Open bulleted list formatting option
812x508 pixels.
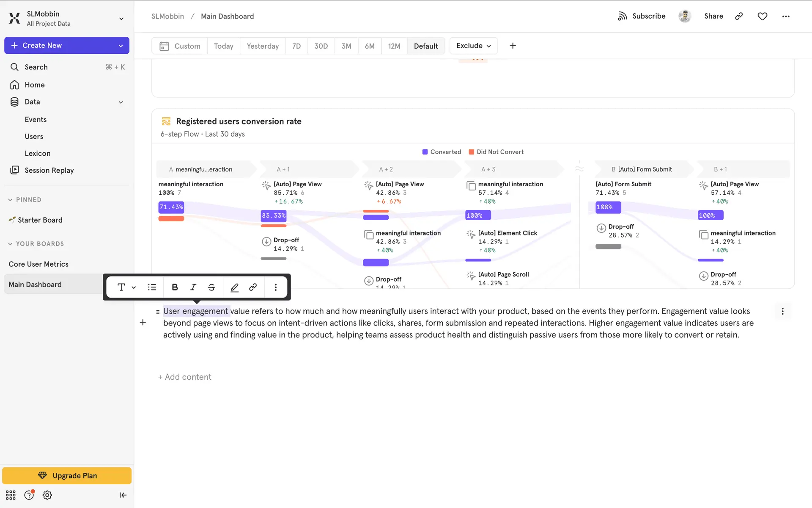click(152, 287)
